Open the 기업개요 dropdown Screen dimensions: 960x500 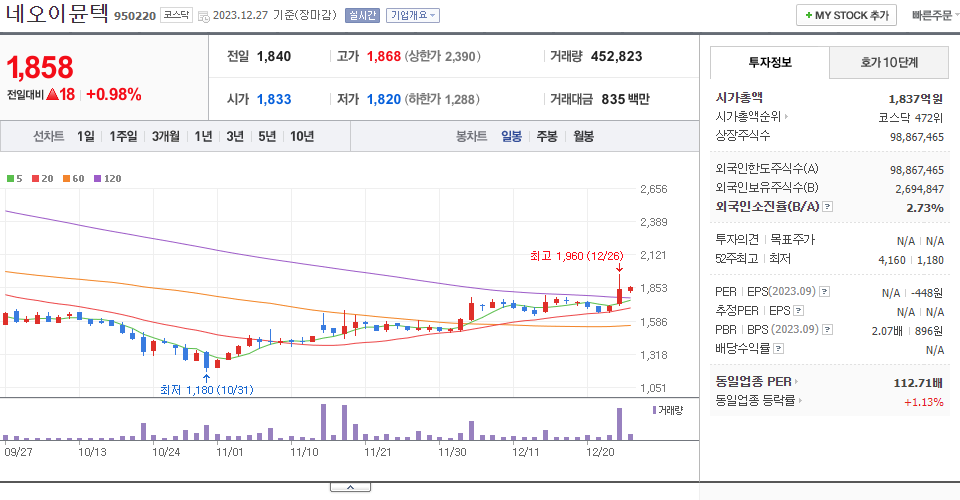click(413, 15)
